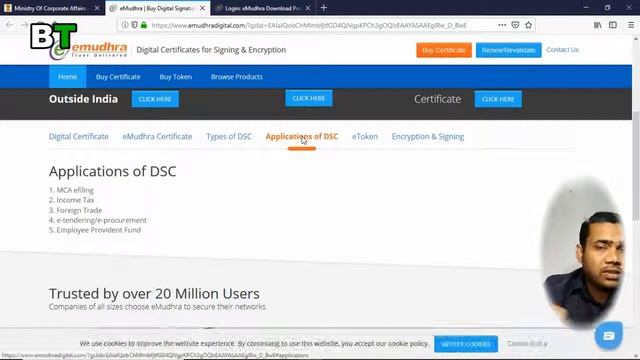Click the eMudhra logo
The height and width of the screenshot is (360, 640).
coord(89,50)
